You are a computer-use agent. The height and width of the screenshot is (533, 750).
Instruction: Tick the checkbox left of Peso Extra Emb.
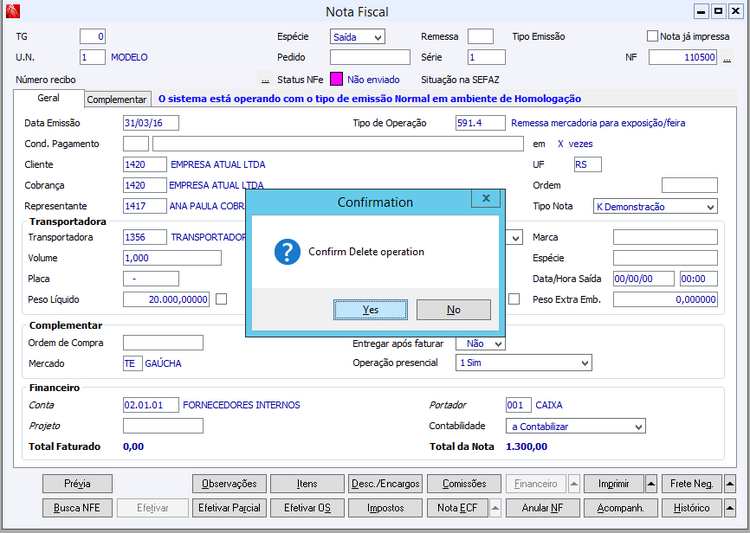tap(514, 299)
